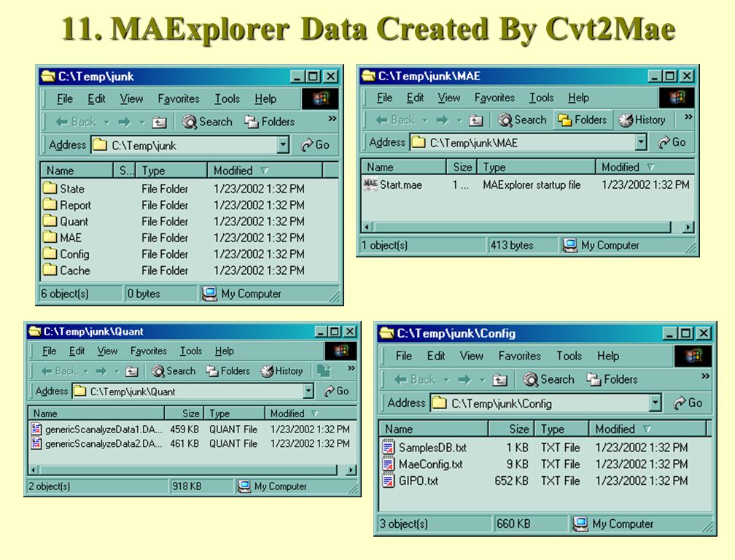Click MAExplorer startup file type text
The image size is (735, 560).
coord(532,184)
